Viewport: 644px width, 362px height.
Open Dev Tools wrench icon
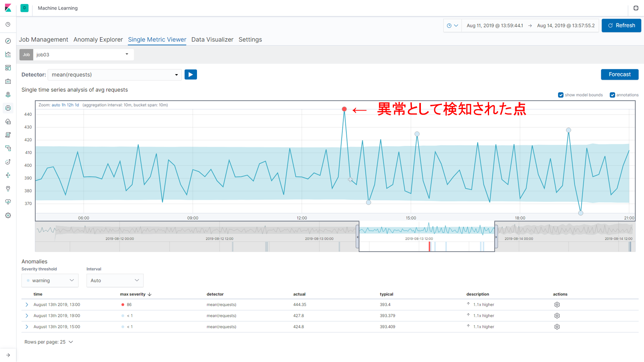[8, 189]
